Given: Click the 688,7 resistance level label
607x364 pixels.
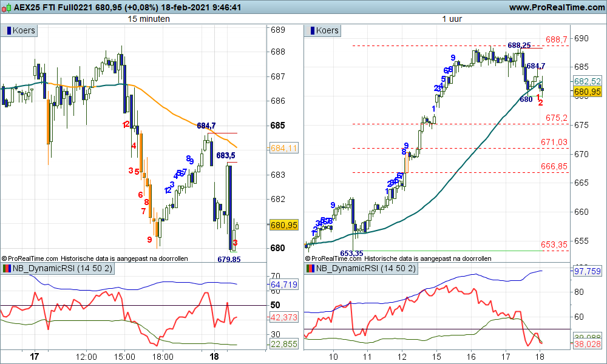Looking at the screenshot, I should (556, 39).
